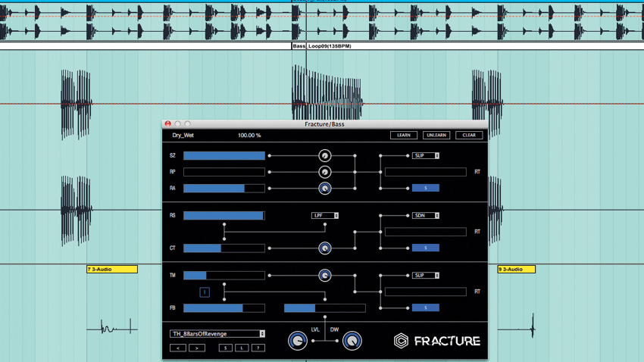Adjust the RA slider bar
Image resolution: width=644 pixels, height=362 pixels.
[x=224, y=189]
